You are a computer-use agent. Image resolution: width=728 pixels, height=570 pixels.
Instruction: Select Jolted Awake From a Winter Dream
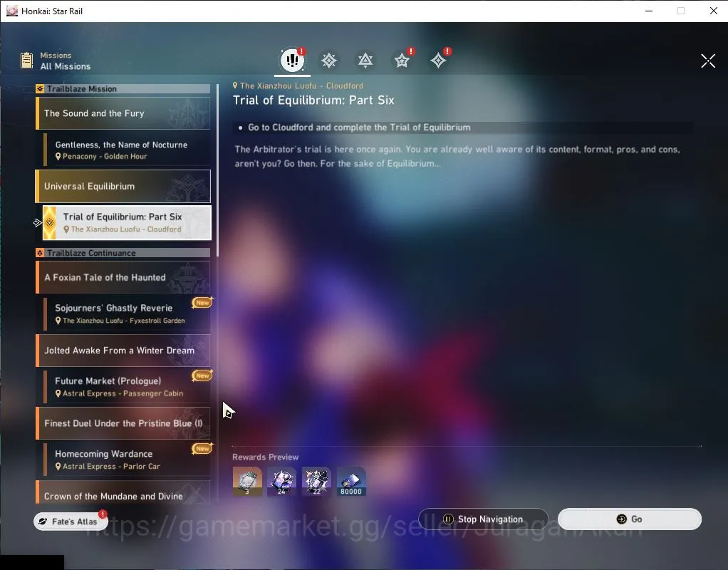pos(123,351)
